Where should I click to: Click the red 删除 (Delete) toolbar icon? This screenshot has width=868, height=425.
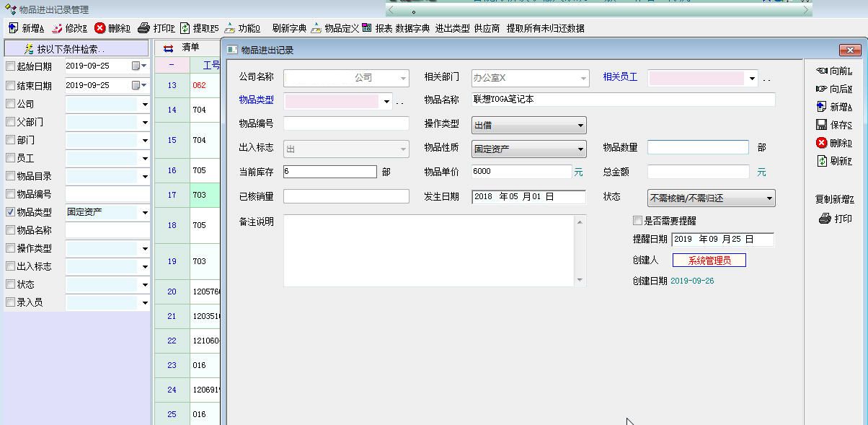click(100, 28)
